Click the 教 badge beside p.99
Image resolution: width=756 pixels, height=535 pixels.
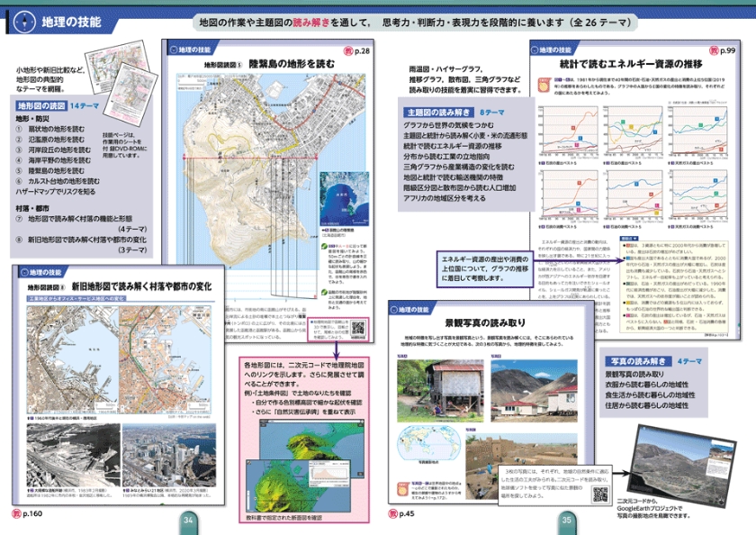click(714, 50)
